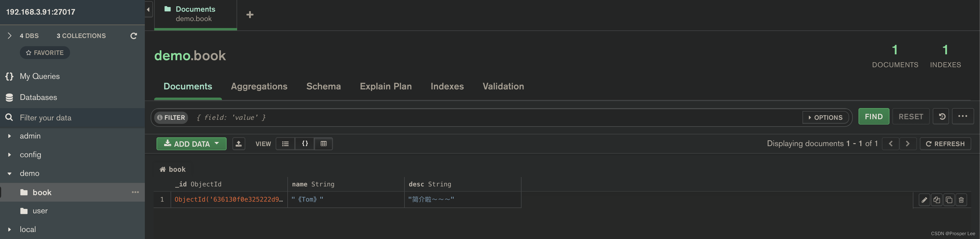Click the ObjectId cell value

click(x=229, y=200)
